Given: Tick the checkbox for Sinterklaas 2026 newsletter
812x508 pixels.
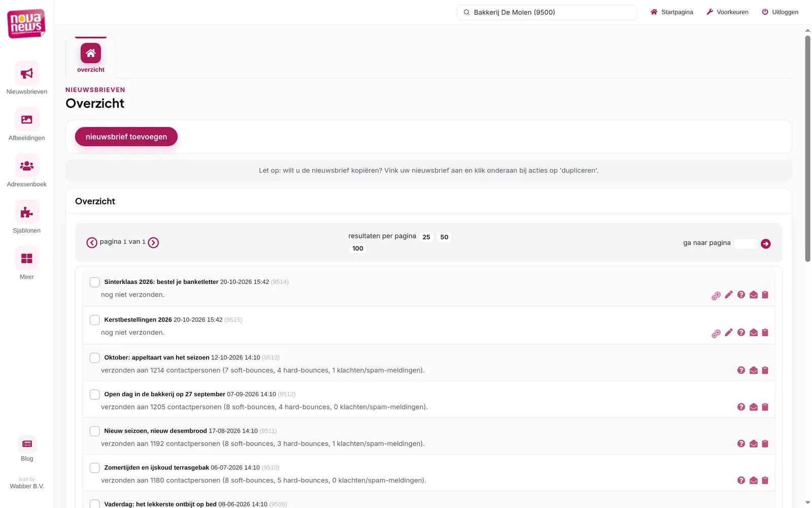Looking at the screenshot, I should (x=94, y=282).
